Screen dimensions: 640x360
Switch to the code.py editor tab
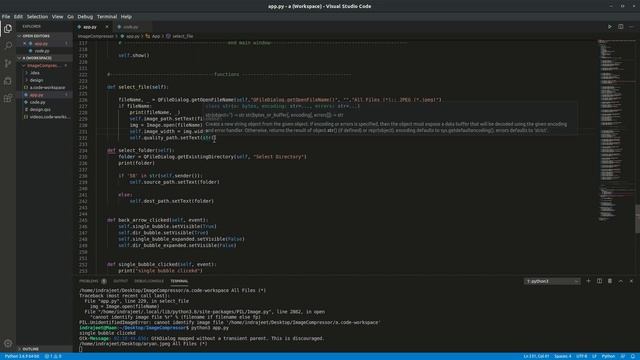point(131,27)
